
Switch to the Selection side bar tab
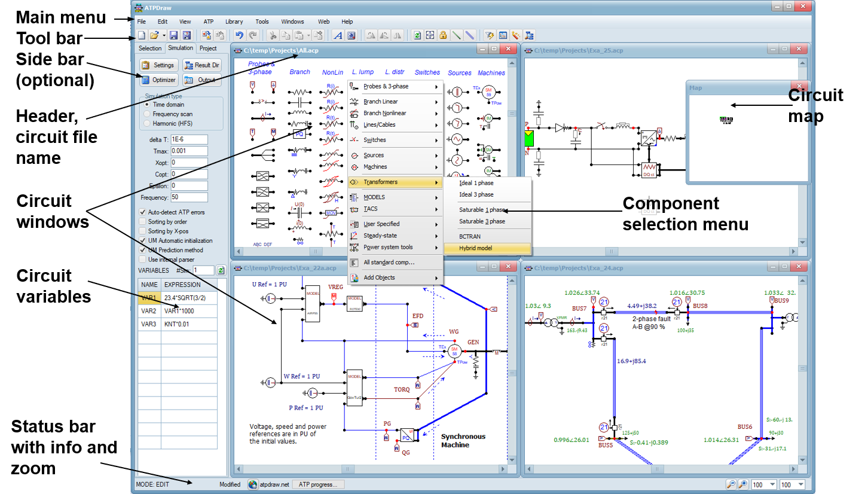coord(149,48)
